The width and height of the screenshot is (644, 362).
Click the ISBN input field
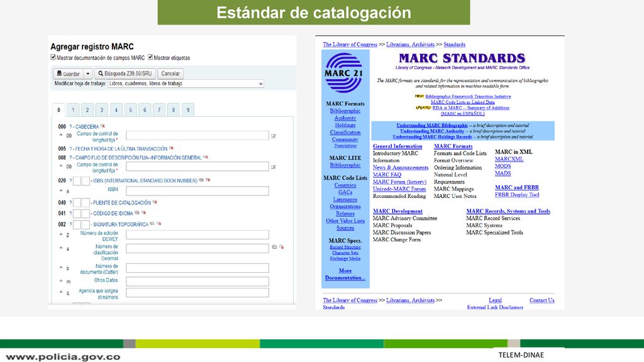197,191
